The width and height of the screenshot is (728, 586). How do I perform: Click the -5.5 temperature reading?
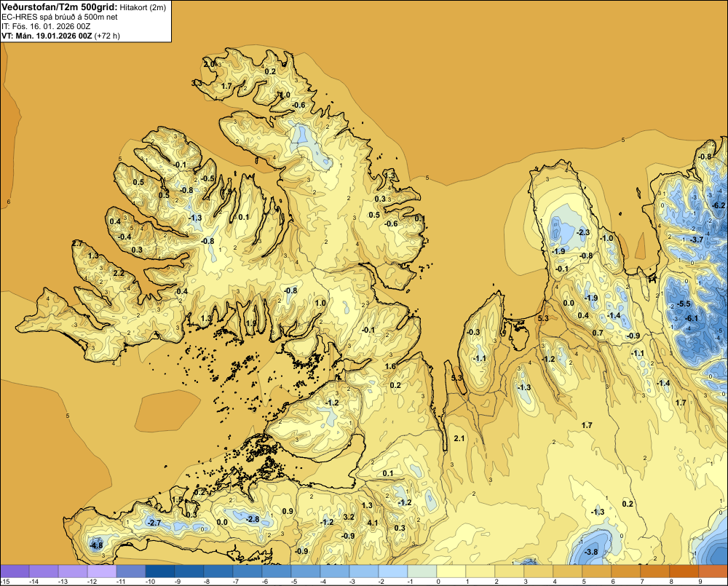[683, 304]
